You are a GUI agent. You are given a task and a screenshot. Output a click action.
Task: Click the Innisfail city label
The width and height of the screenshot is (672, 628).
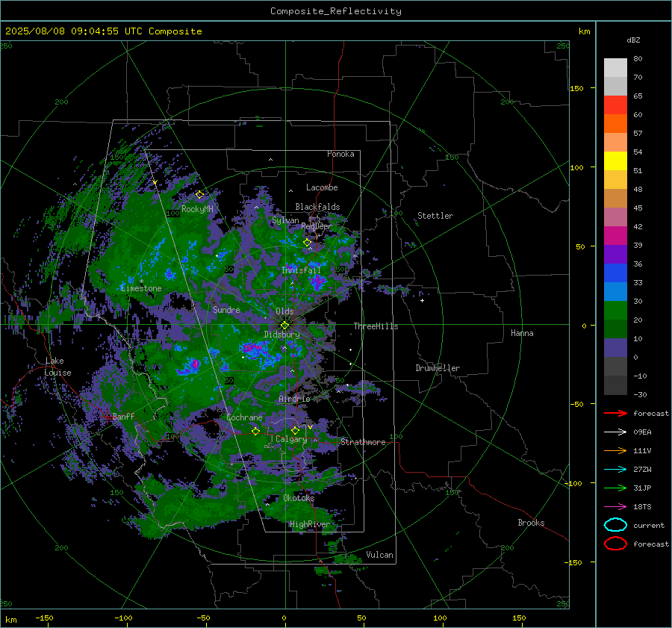pos(301,270)
